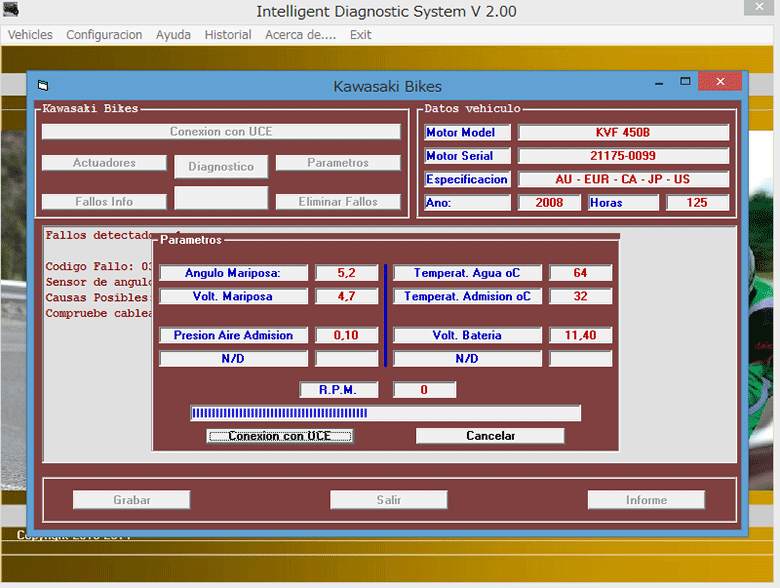Click the Informe button

pyautogui.click(x=646, y=500)
